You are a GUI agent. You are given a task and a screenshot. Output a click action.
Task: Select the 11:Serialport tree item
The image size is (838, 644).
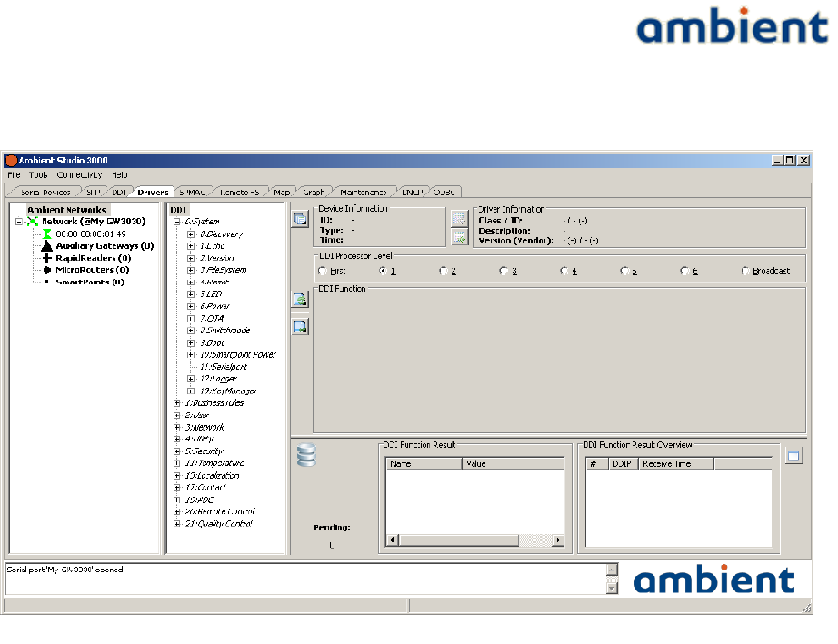[x=224, y=367]
